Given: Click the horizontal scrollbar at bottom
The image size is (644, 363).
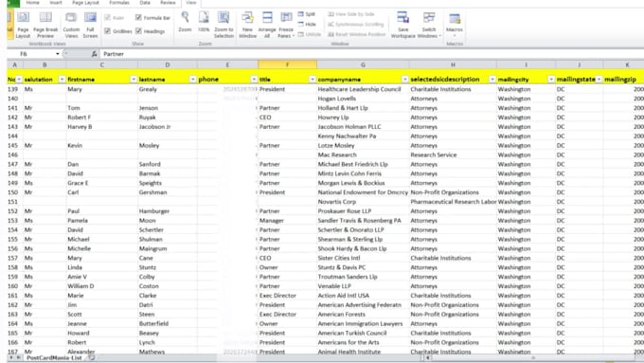Looking at the screenshot, I should [532, 358].
